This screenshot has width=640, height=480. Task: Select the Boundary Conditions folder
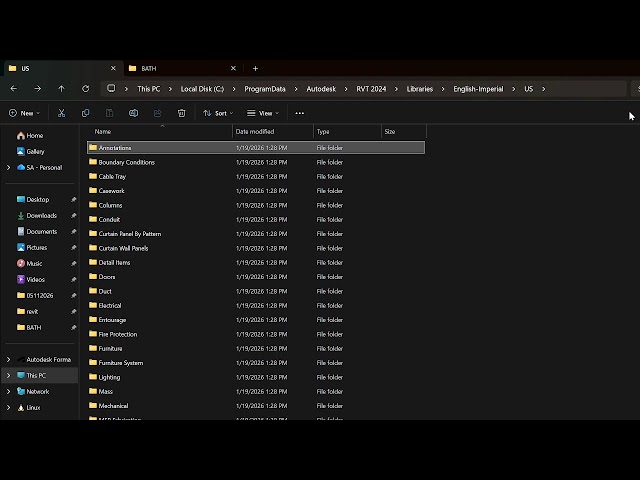(256, 162)
